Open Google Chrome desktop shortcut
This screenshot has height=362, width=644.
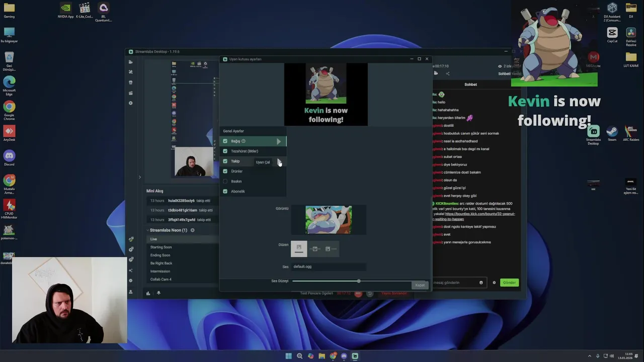[x=9, y=110]
